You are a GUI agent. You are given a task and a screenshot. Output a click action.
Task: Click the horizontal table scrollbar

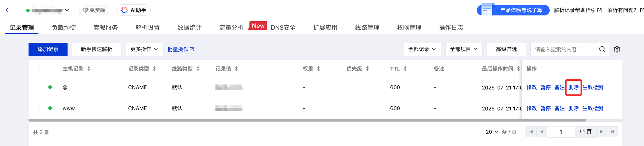coord(307,120)
